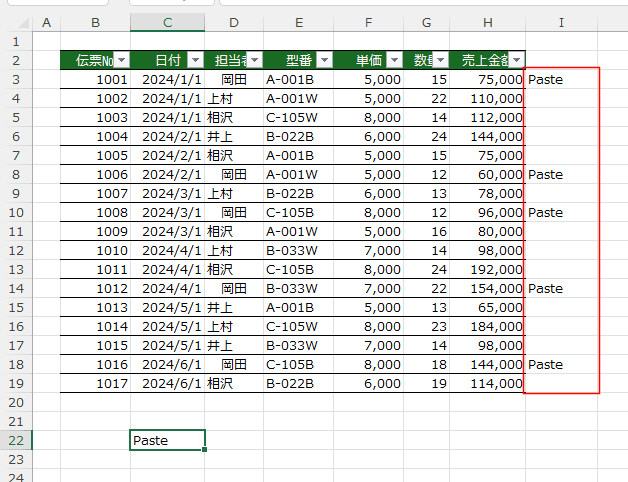
Task: Select column A header
Action: tap(46, 22)
